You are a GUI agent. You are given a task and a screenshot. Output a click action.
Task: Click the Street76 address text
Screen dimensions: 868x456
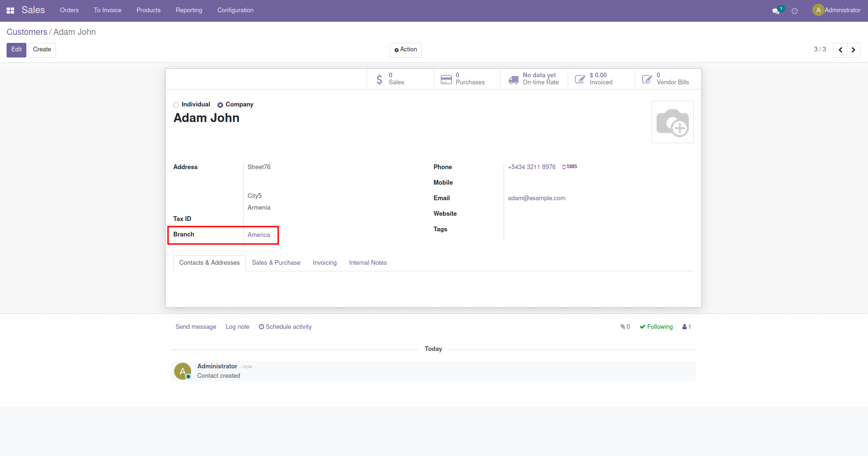pyautogui.click(x=259, y=167)
